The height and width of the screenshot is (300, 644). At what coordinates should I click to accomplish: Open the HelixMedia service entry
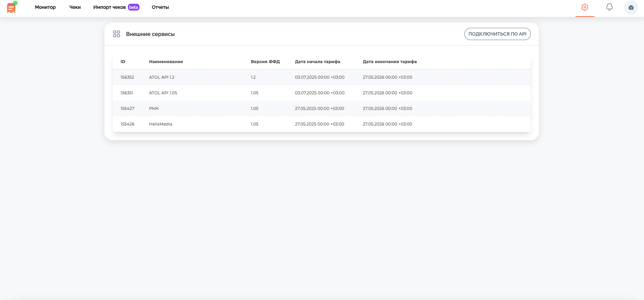coord(160,124)
